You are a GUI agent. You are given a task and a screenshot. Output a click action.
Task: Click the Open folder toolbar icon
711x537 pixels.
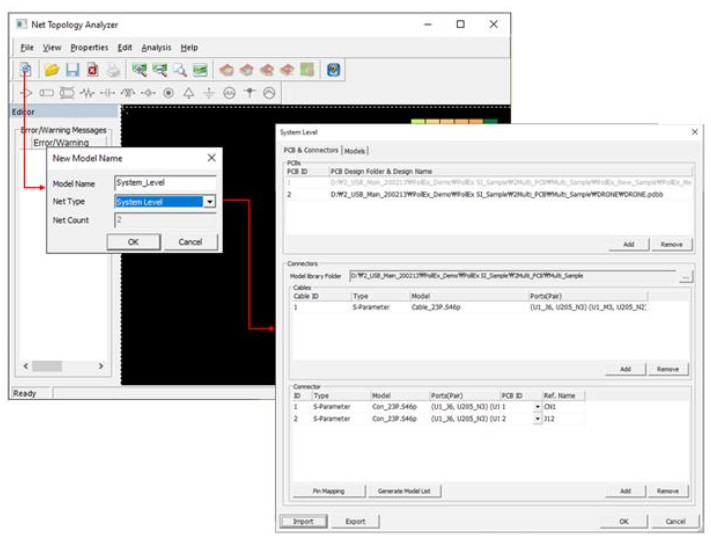coord(51,70)
